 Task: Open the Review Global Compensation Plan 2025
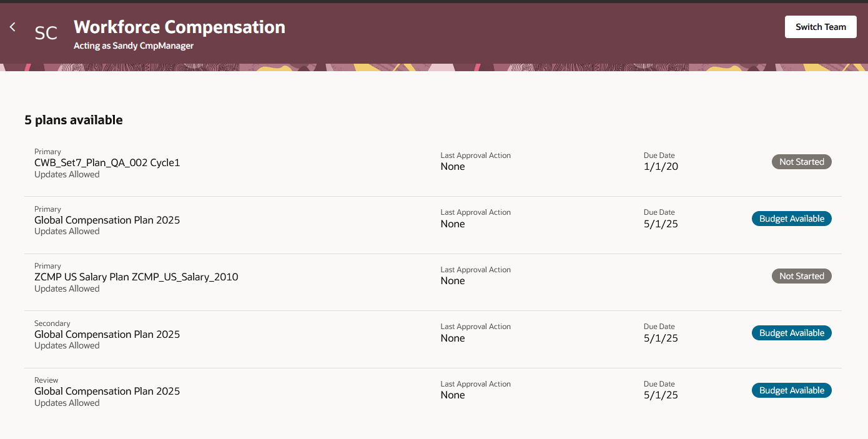[x=107, y=392]
